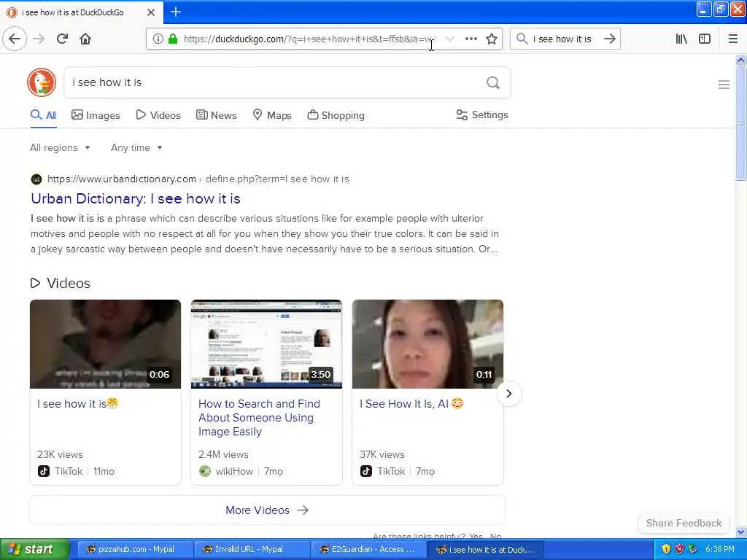The height and width of the screenshot is (560, 747).
Task: Play the 0:11 video thumbnail
Action: (x=427, y=344)
